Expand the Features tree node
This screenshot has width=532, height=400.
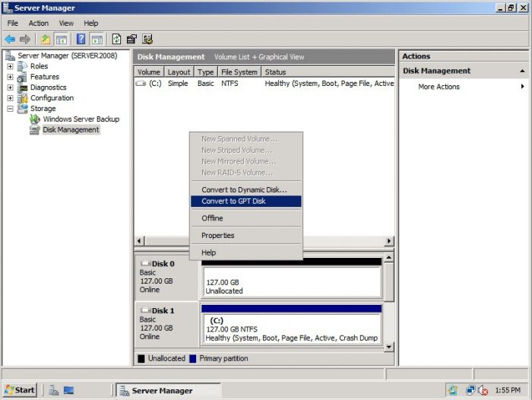click(10, 77)
